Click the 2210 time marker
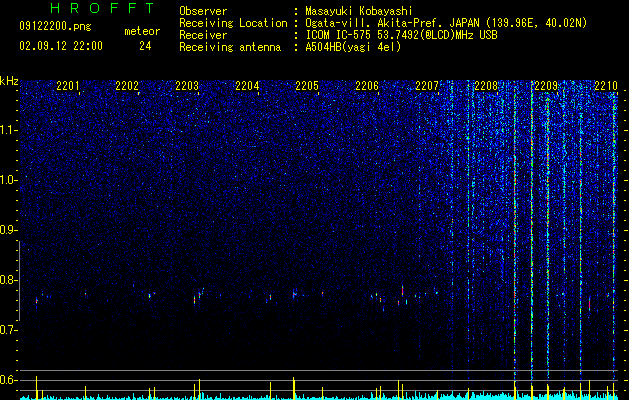Screen dimensions: 629x400 click(606, 86)
